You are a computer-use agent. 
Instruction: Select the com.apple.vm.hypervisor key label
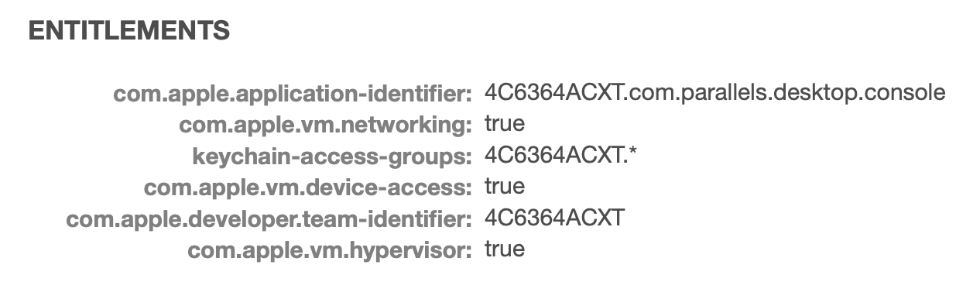[x=330, y=251]
